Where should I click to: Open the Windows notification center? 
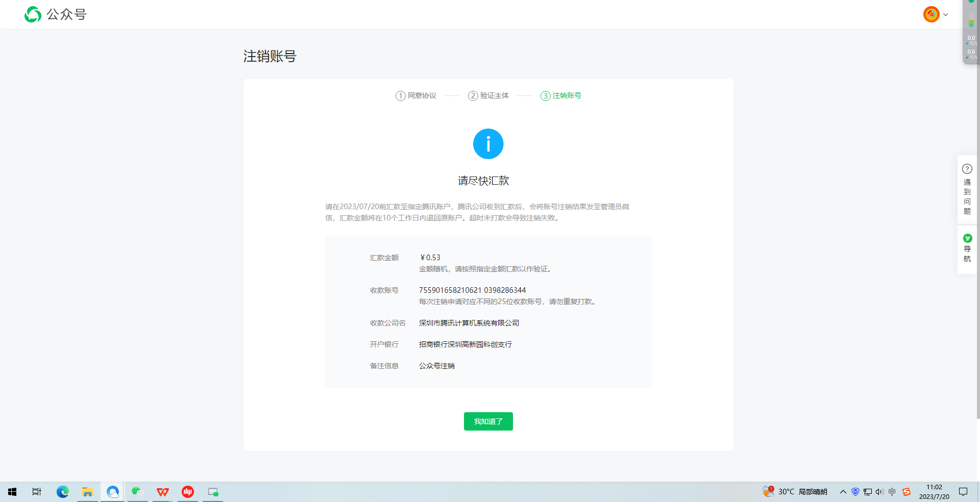pos(963,492)
